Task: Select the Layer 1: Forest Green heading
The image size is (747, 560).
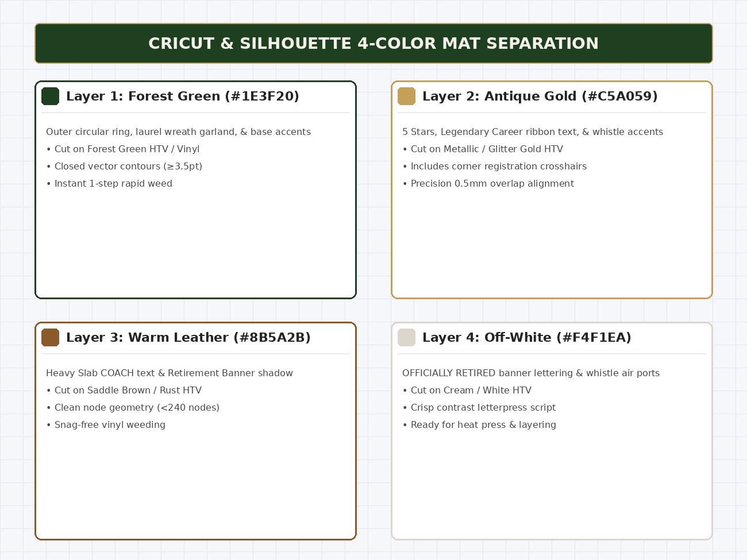Action: [183, 96]
